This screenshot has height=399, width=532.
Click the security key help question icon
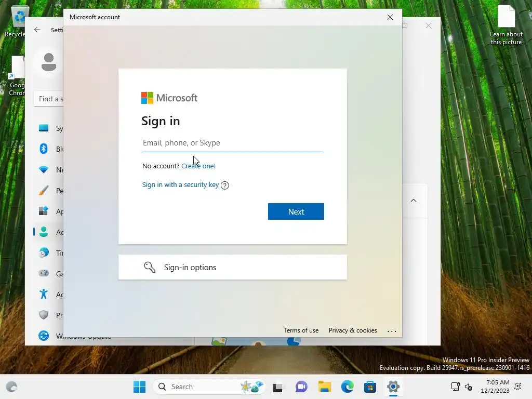224,185
